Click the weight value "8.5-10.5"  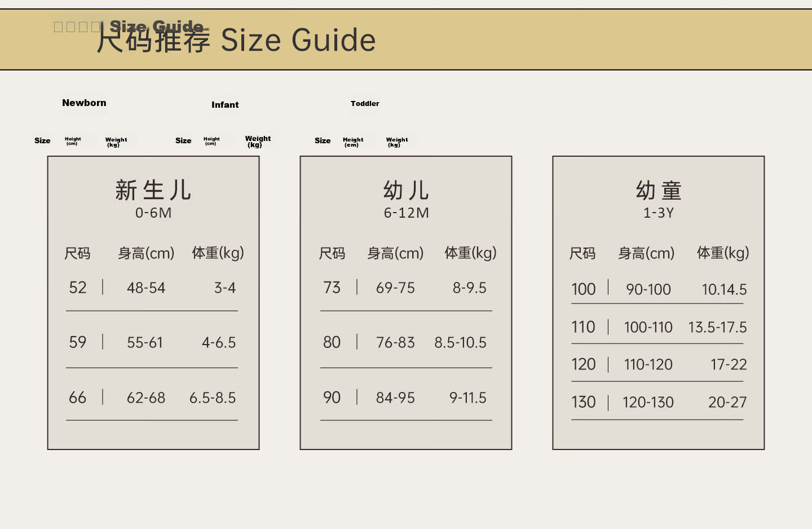460,343
